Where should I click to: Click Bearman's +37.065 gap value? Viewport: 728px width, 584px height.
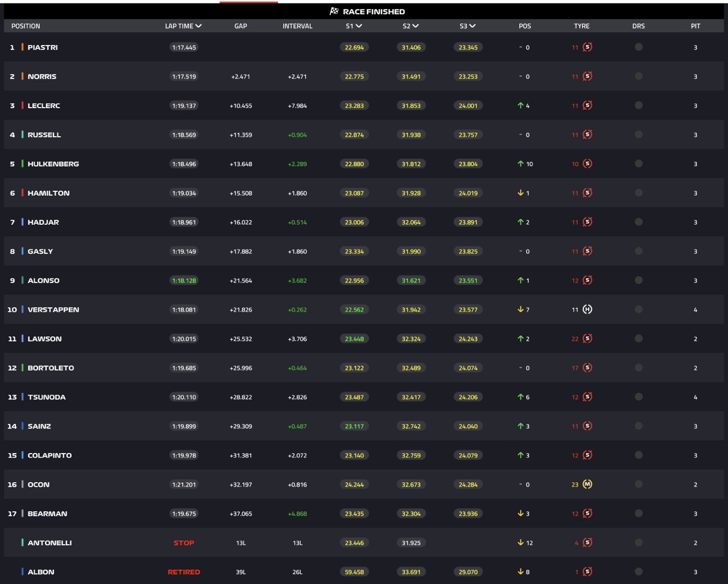coord(241,513)
